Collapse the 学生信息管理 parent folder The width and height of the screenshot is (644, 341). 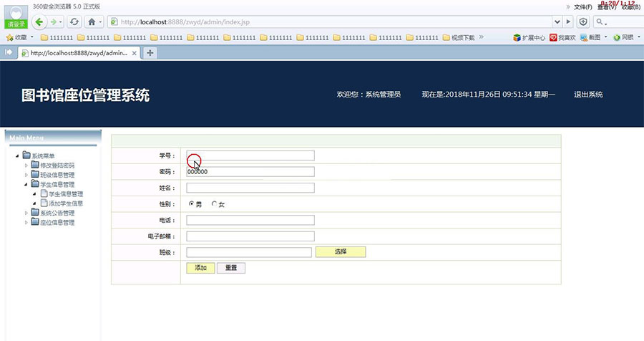click(27, 184)
